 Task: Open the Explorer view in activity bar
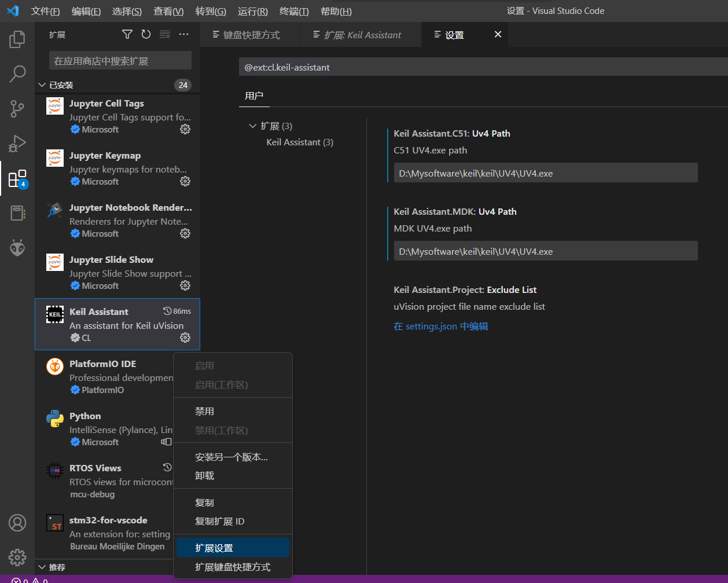tap(17, 39)
